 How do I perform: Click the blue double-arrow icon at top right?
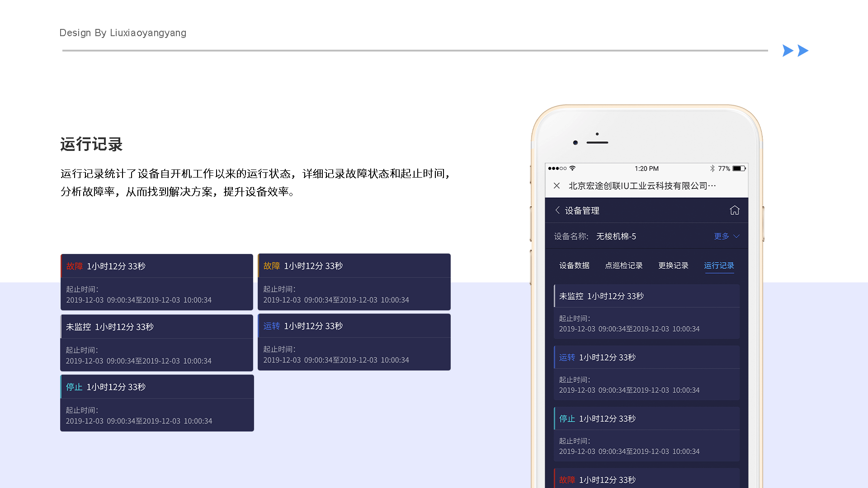(796, 51)
